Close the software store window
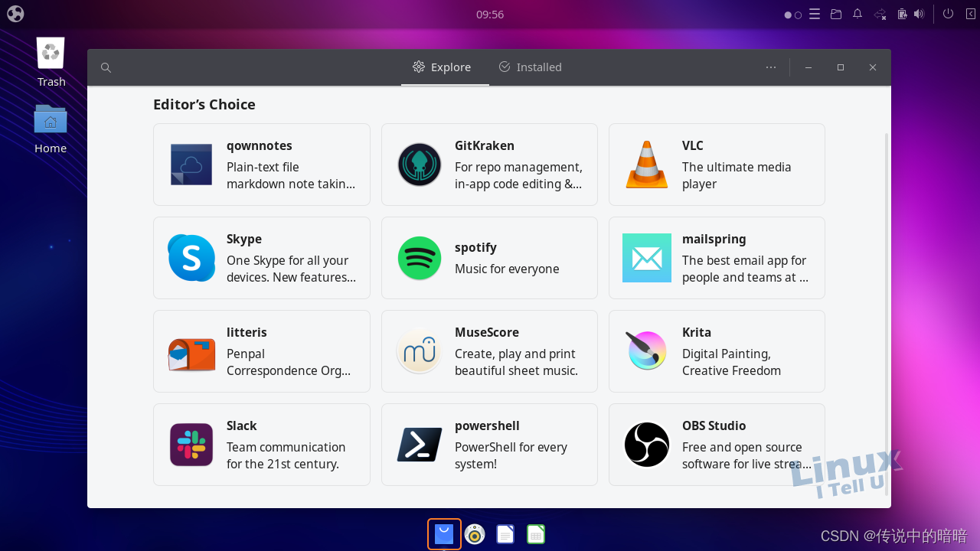This screenshot has width=980, height=551. coord(873,67)
